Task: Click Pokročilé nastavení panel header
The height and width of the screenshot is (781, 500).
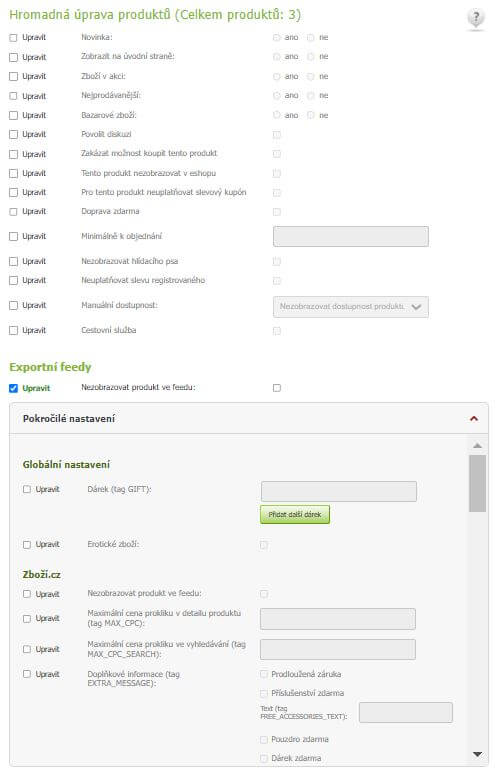Action: click(249, 418)
